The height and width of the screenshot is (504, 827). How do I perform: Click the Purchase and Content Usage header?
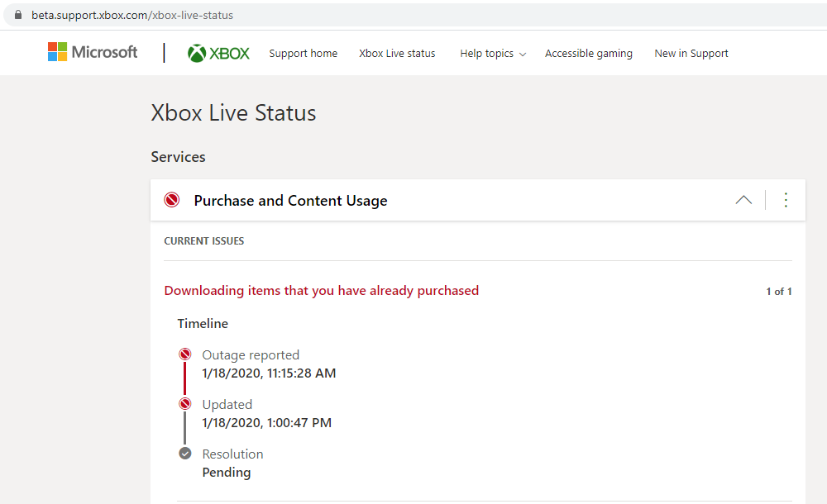[x=290, y=201]
